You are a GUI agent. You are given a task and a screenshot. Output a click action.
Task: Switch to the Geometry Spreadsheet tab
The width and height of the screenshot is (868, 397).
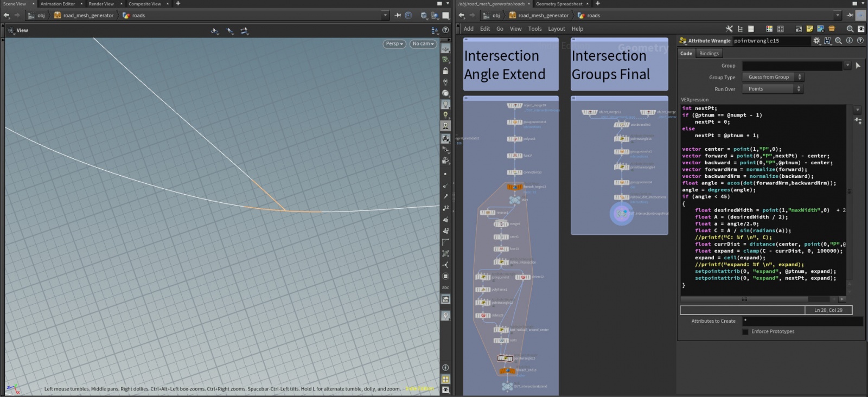pyautogui.click(x=559, y=4)
